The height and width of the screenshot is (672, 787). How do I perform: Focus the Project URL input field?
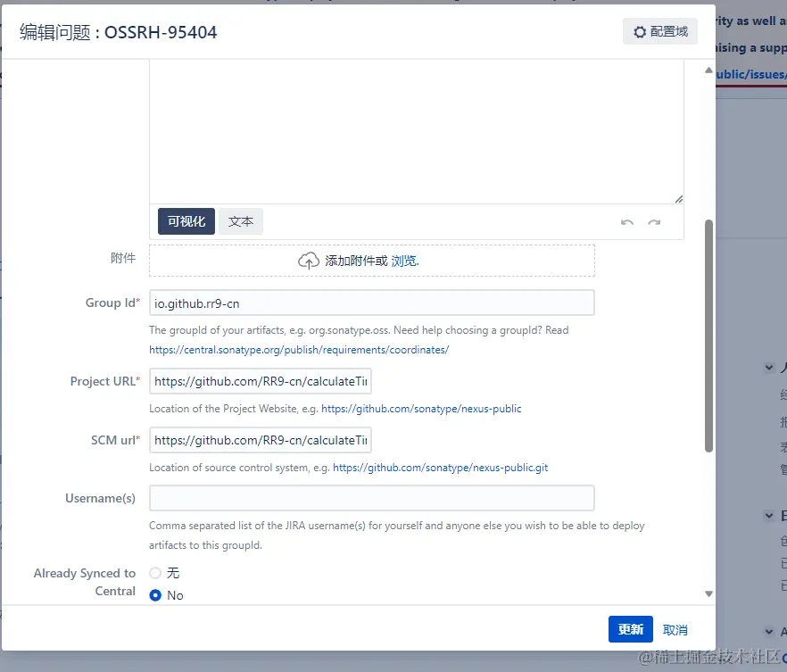260,381
